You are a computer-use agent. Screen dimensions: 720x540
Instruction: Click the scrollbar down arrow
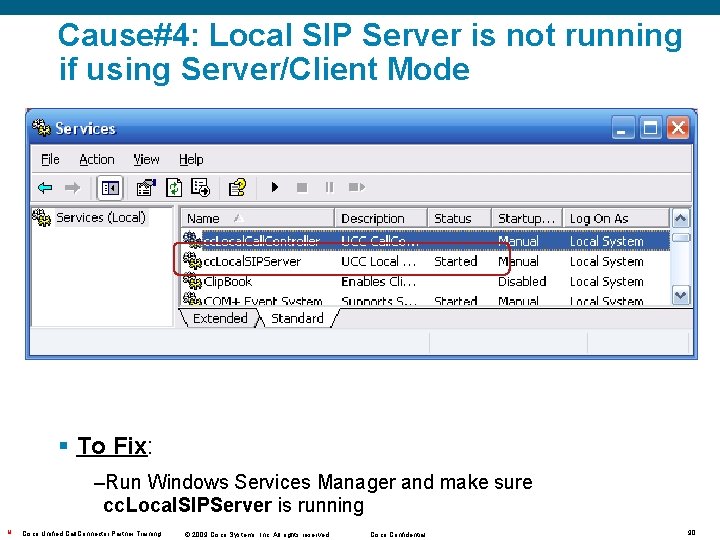pyautogui.click(x=681, y=295)
